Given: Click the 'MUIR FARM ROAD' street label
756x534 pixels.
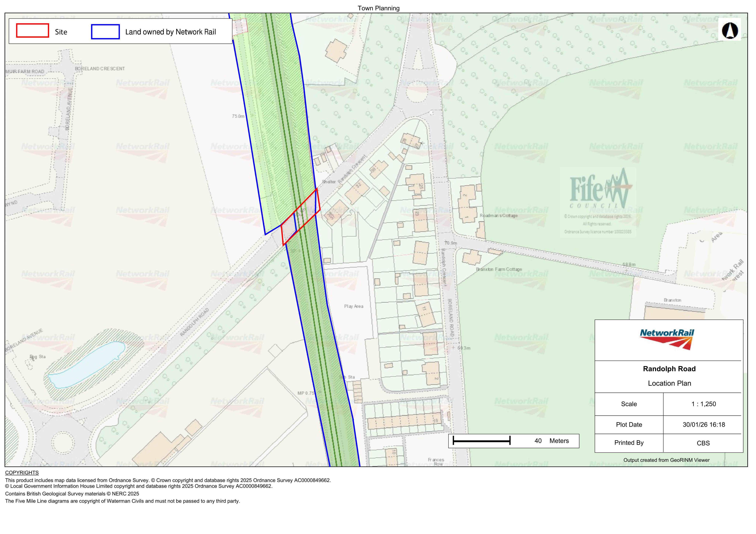Looking at the screenshot, I should click(25, 71).
